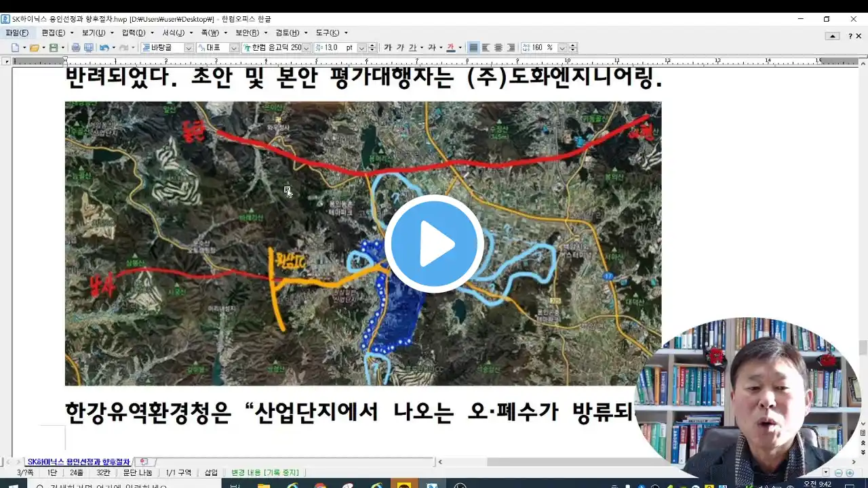Open the 대표 language dropdown
This screenshot has height=488, width=868.
coord(234,47)
